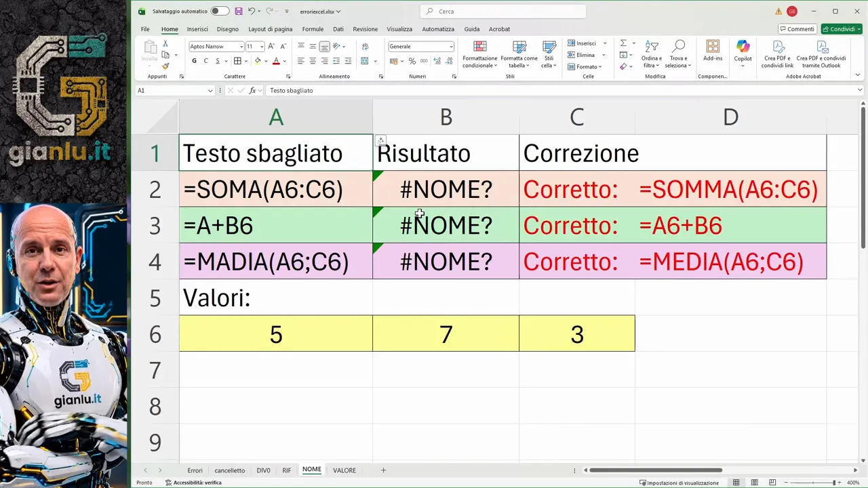Click the thousands separator icon
Viewport: 868px width, 488px height.
pos(424,61)
